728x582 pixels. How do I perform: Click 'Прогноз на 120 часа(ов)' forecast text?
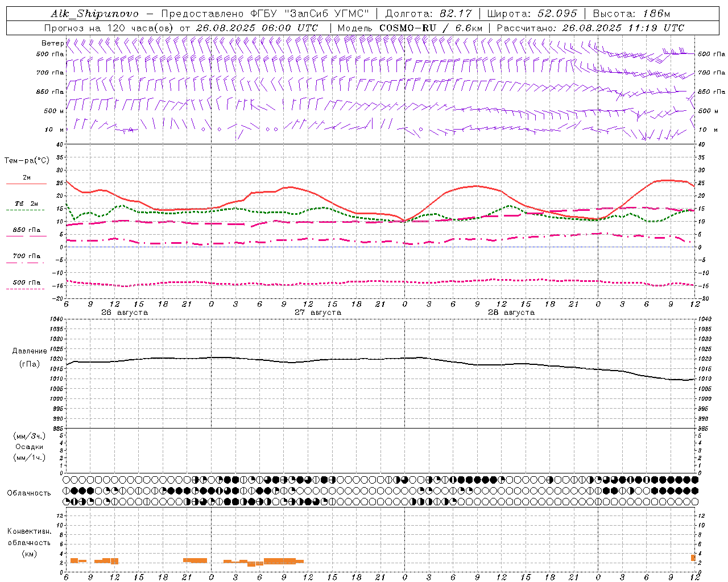pyautogui.click(x=110, y=28)
